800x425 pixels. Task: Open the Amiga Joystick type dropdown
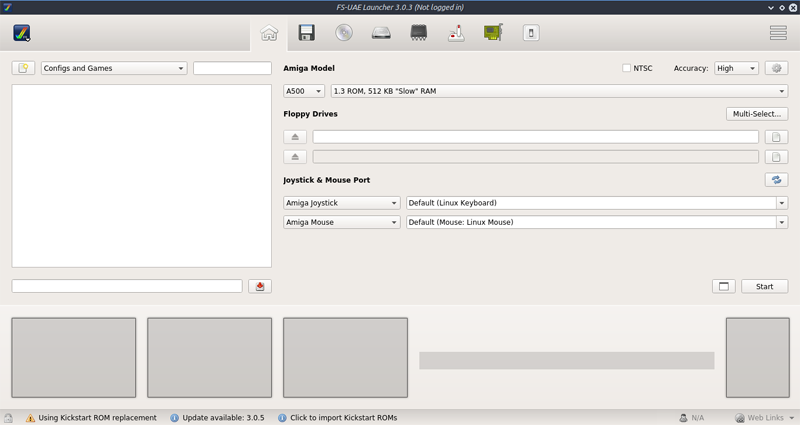[342, 203]
